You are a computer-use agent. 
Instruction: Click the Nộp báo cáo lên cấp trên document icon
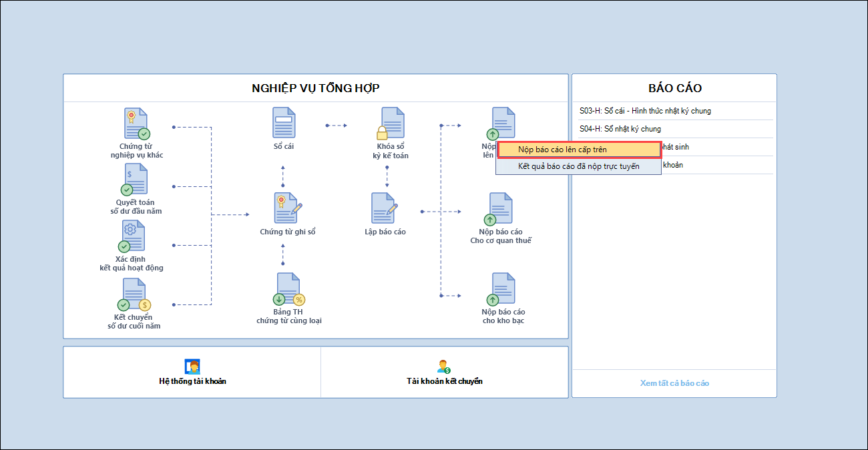[503, 122]
